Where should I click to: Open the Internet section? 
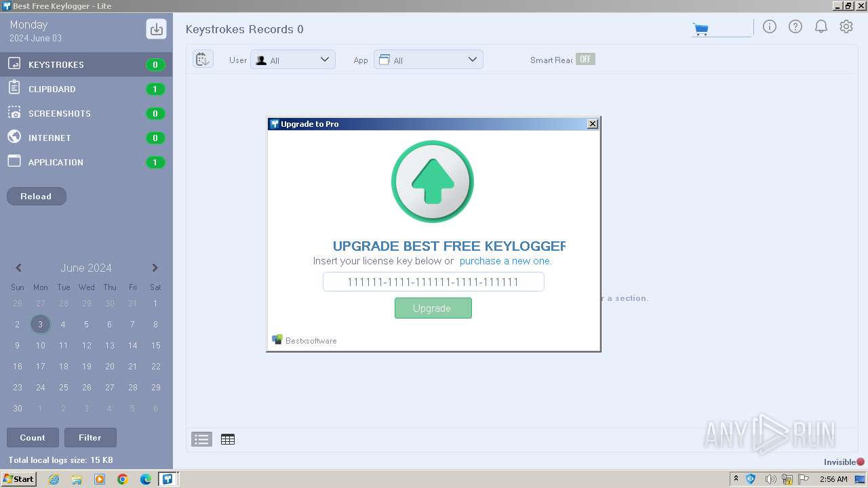[86, 138]
